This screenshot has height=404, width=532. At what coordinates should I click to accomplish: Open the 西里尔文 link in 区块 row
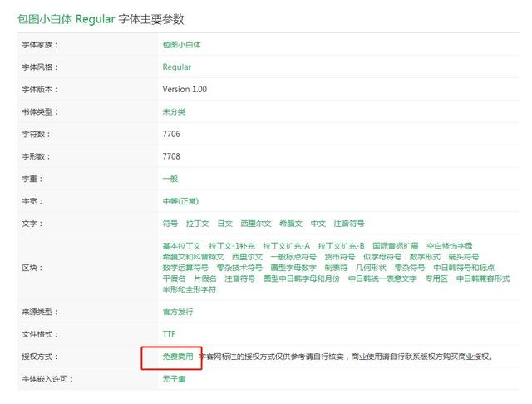(248, 257)
